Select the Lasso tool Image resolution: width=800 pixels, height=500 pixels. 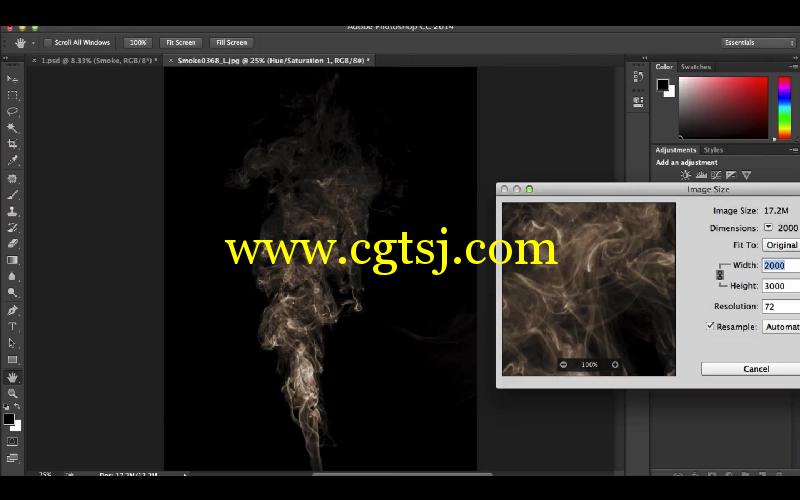pos(12,111)
